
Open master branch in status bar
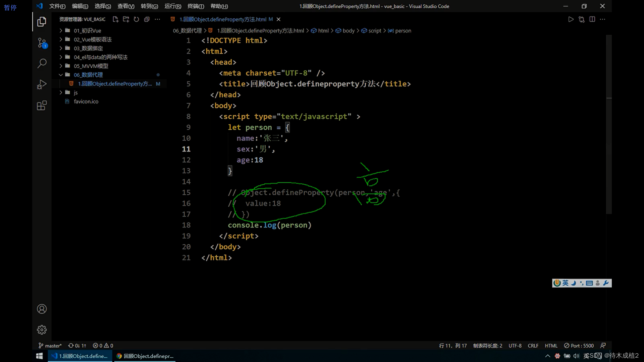pyautogui.click(x=50, y=346)
